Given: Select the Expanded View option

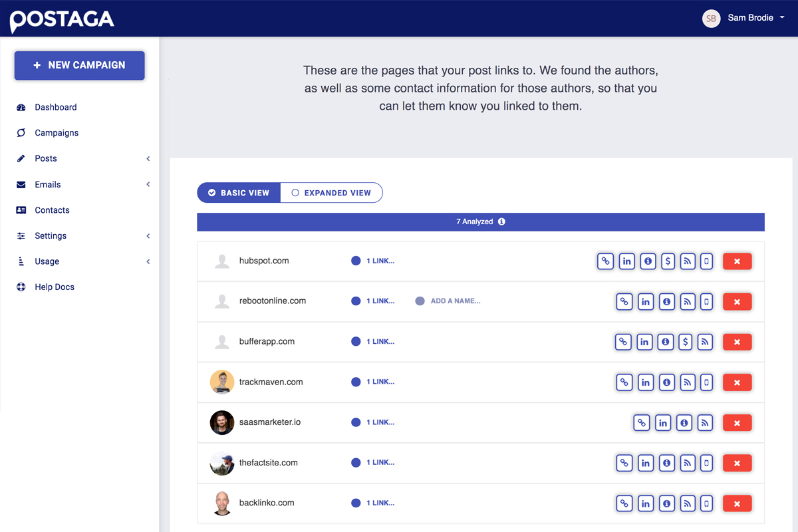Looking at the screenshot, I should point(331,193).
